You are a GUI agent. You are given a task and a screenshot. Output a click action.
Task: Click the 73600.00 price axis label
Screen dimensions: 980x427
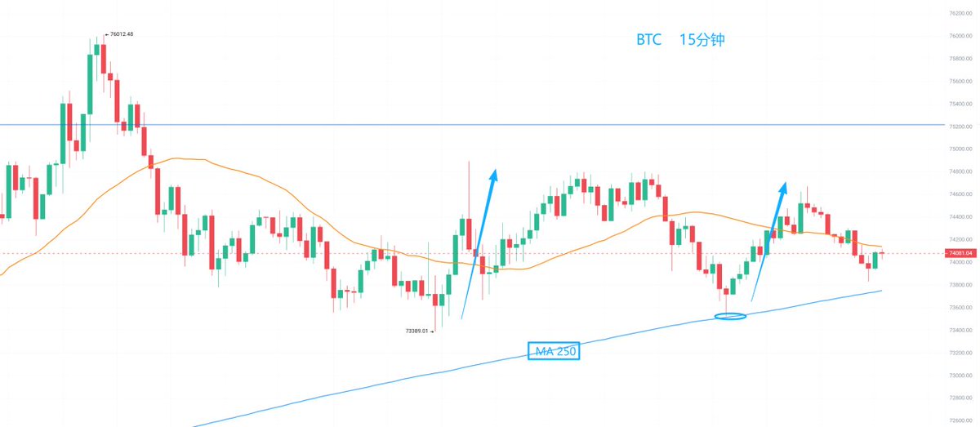960,308
